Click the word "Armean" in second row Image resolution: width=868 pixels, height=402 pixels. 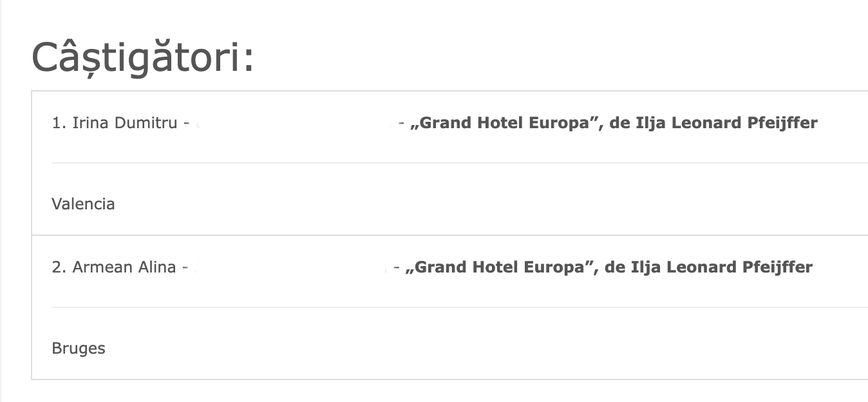pos(103,267)
